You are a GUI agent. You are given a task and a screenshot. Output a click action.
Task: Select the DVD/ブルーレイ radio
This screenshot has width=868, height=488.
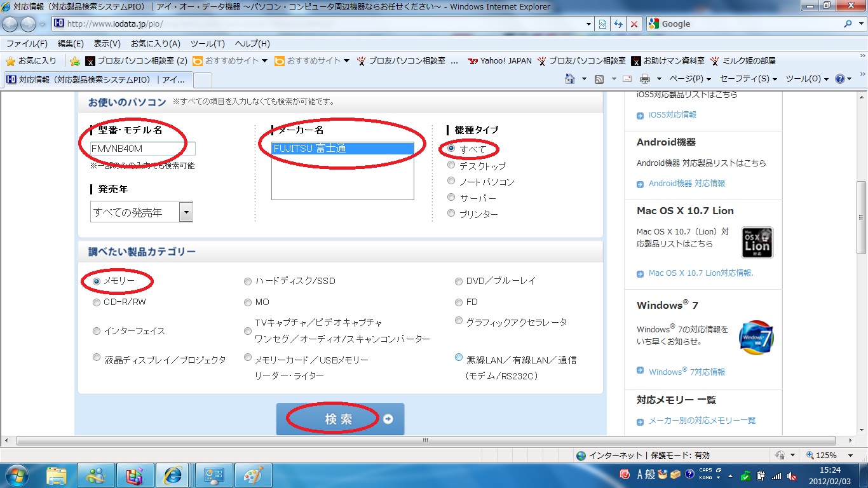point(459,281)
